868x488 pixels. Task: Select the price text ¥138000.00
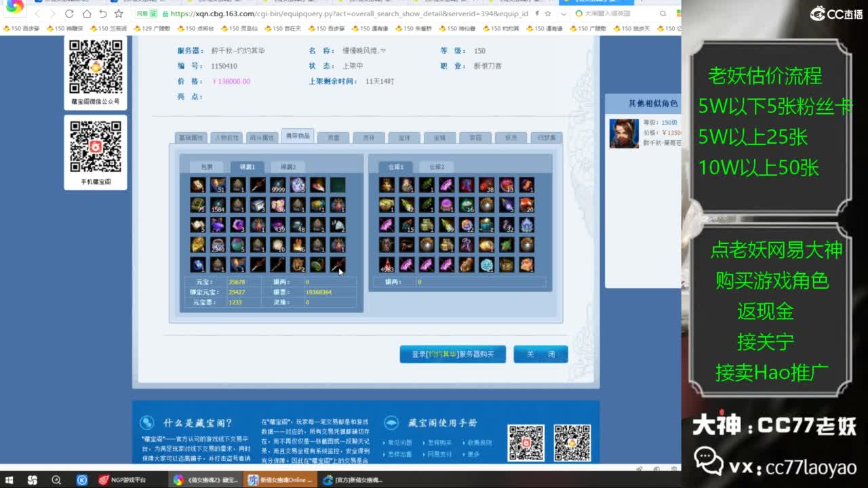coord(231,81)
